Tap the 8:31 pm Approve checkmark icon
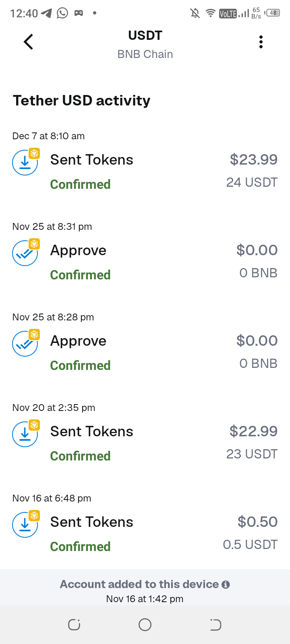The image size is (290, 644). tap(25, 253)
